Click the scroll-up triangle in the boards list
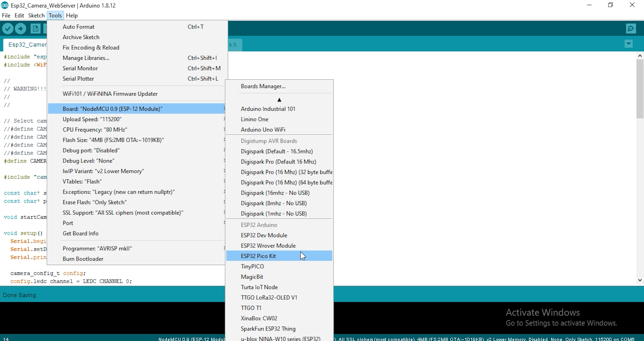The image size is (644, 341). click(279, 100)
